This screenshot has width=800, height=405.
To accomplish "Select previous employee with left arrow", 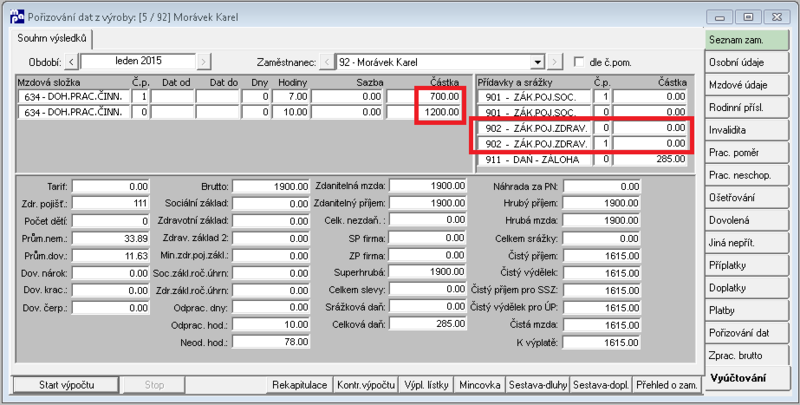I will [x=326, y=62].
